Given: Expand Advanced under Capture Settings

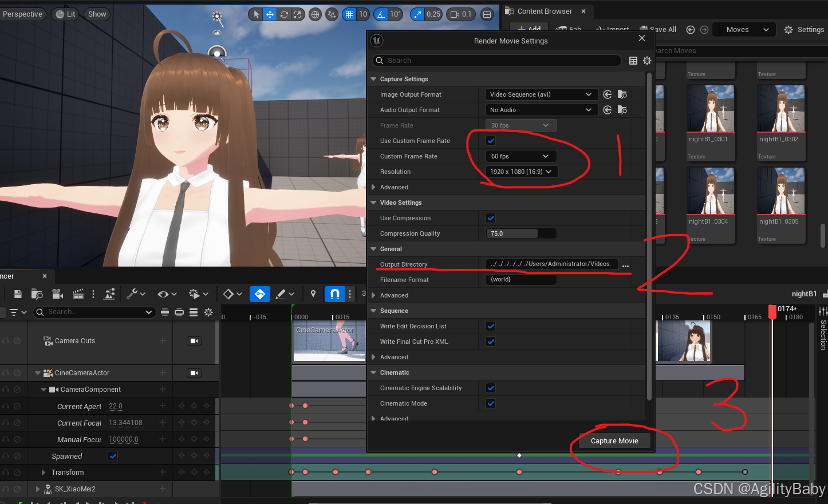Looking at the screenshot, I should [373, 187].
